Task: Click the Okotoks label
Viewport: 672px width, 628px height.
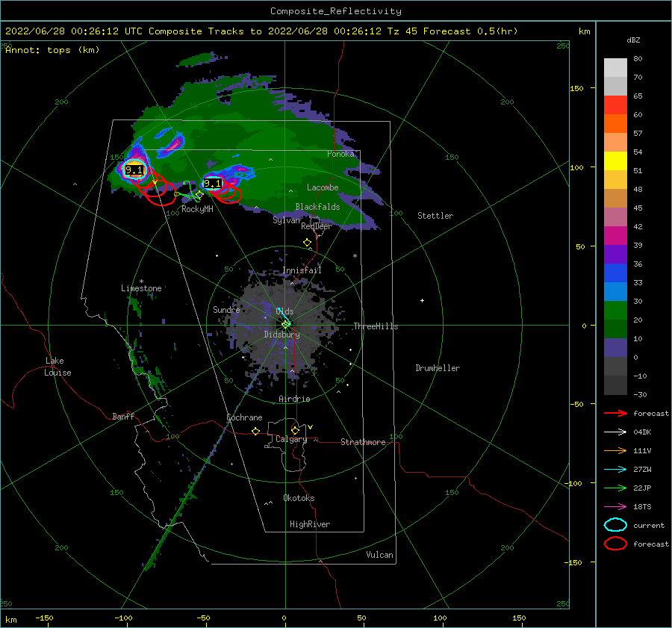Action: (x=299, y=498)
